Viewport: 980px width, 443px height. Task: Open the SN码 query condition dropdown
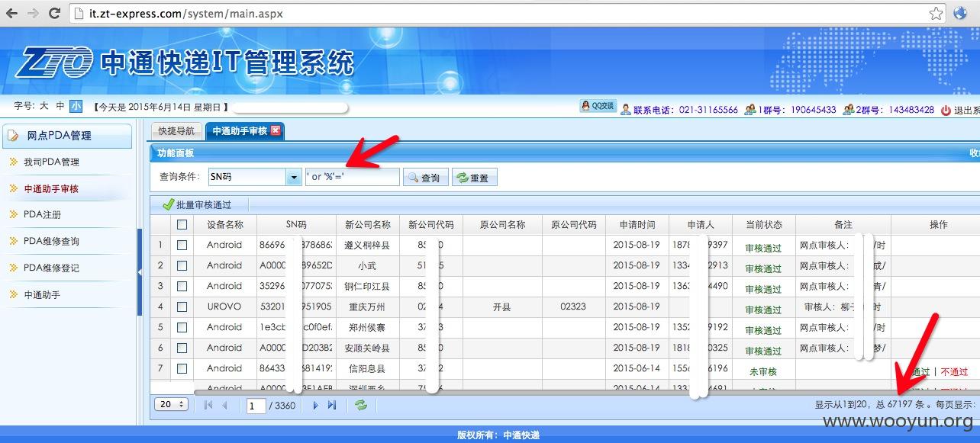pyautogui.click(x=294, y=177)
